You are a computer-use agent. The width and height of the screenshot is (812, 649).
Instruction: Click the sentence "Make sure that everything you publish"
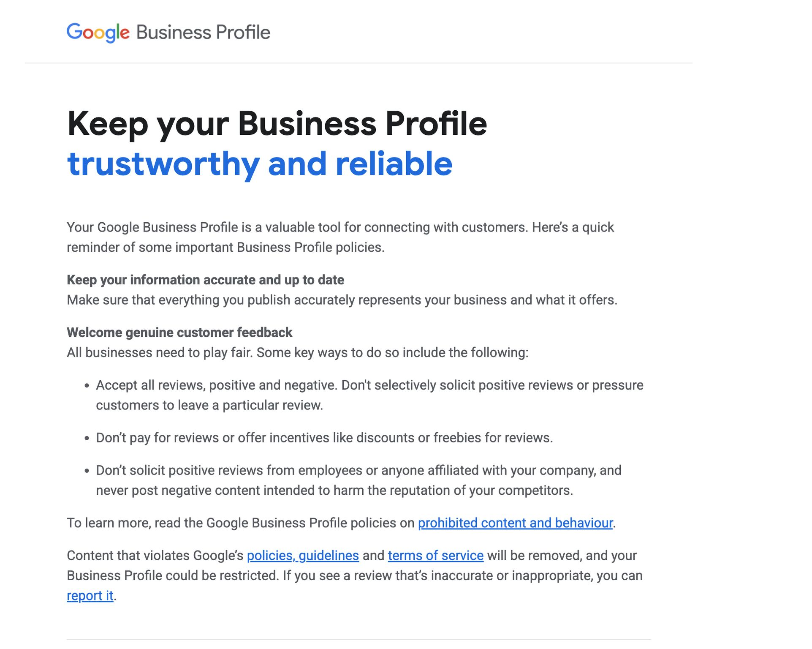coord(342,300)
